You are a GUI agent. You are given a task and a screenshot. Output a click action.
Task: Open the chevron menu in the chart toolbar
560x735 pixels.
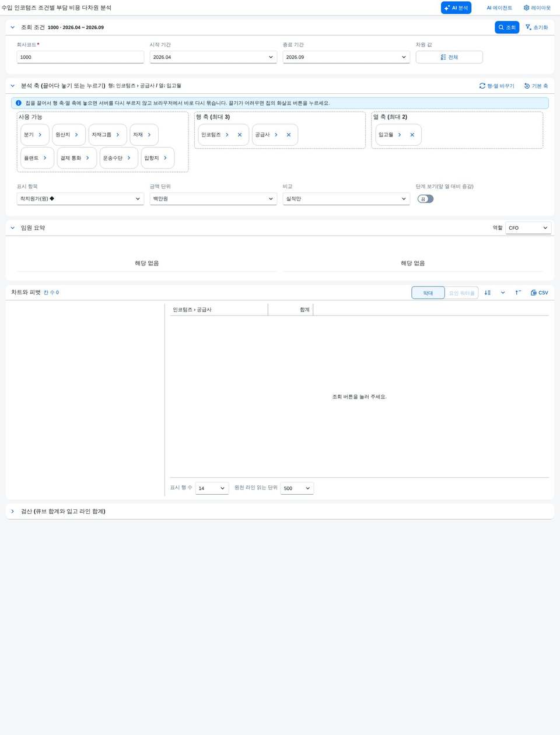[x=503, y=293]
